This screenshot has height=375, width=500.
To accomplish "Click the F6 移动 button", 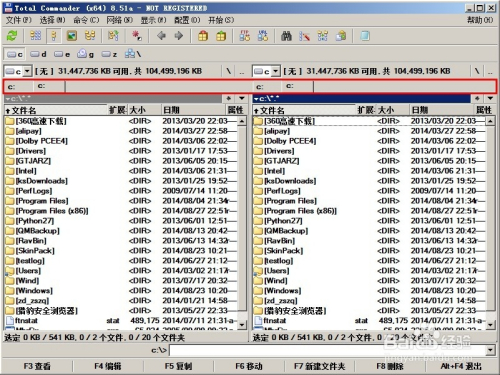I will 249,366.
